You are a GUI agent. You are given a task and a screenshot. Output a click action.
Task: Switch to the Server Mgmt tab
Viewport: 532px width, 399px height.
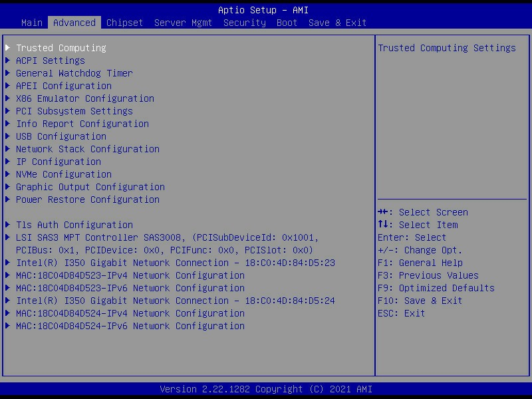pyautogui.click(x=183, y=23)
